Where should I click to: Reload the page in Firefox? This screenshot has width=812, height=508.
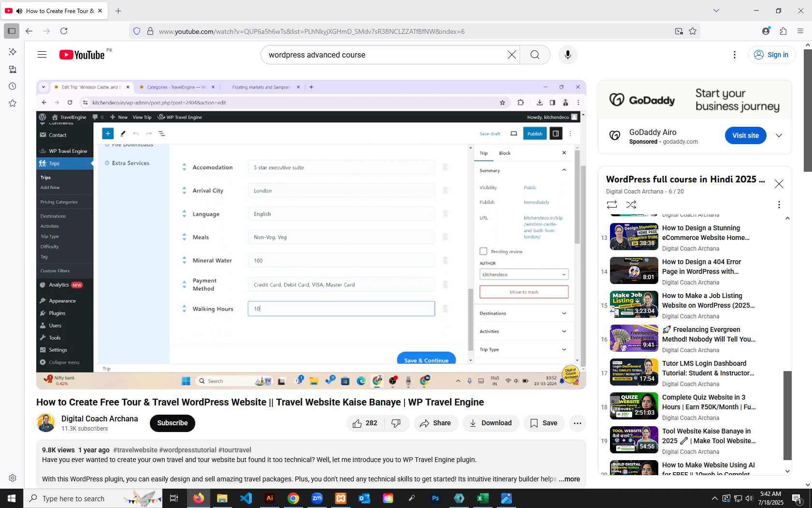coord(64,31)
